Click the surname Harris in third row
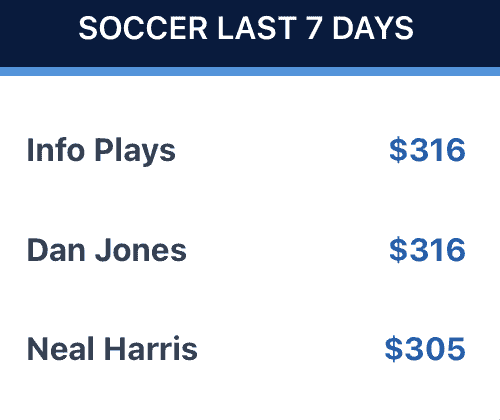This screenshot has width=500, height=420. click(x=151, y=349)
